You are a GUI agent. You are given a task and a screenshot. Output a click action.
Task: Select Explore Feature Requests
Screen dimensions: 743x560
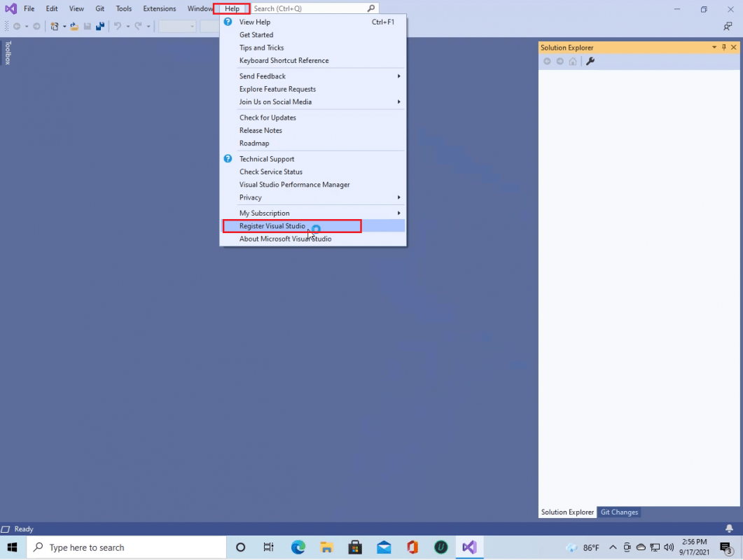tap(313, 89)
